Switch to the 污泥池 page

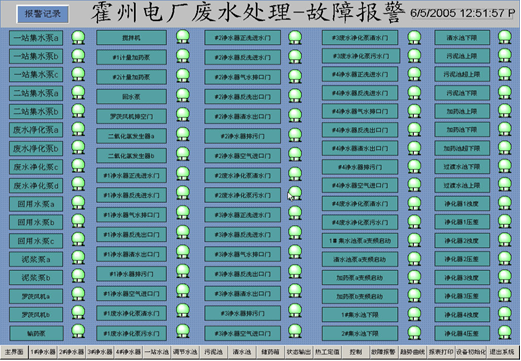pyautogui.click(x=214, y=352)
